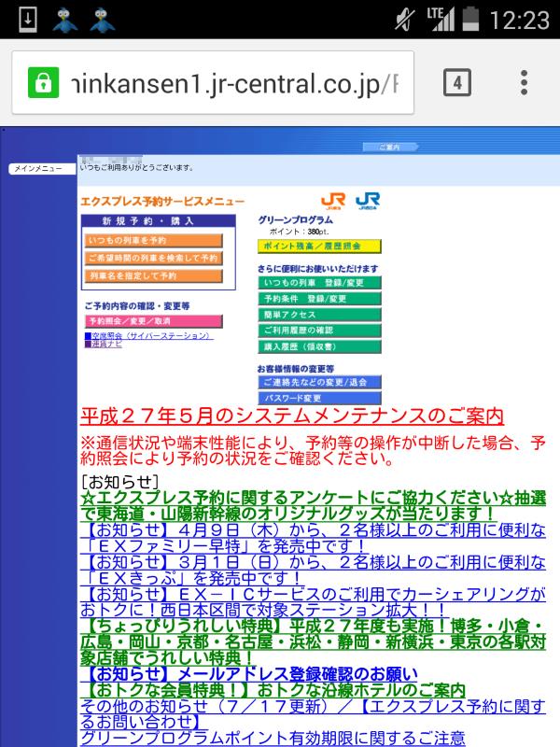Image resolution: width=560 pixels, height=747 pixels.
Task: Select the ご予約内容の確認・変更等 heading
Action: click(x=137, y=306)
